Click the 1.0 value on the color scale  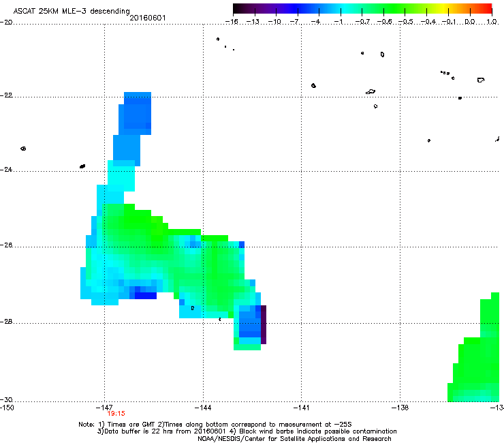click(492, 22)
